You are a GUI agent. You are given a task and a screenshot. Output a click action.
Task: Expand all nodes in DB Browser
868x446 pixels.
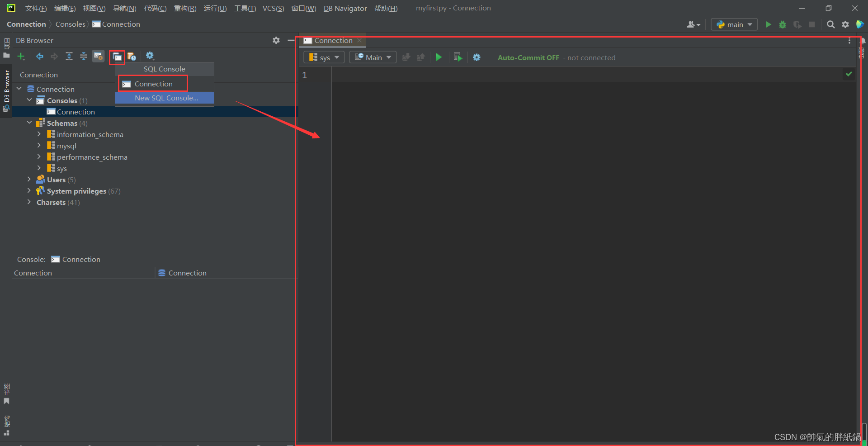pos(69,56)
